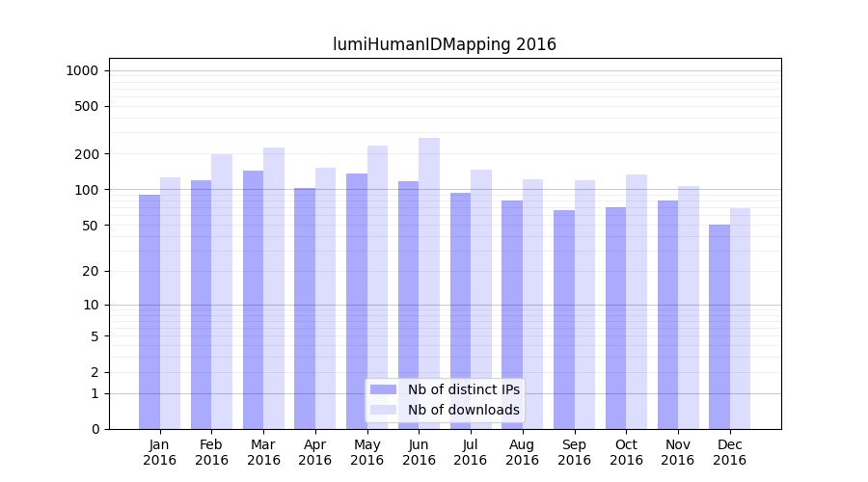Click the Nb of downloads legend swatch
Screen dimensions: 868x482
pos(383,410)
